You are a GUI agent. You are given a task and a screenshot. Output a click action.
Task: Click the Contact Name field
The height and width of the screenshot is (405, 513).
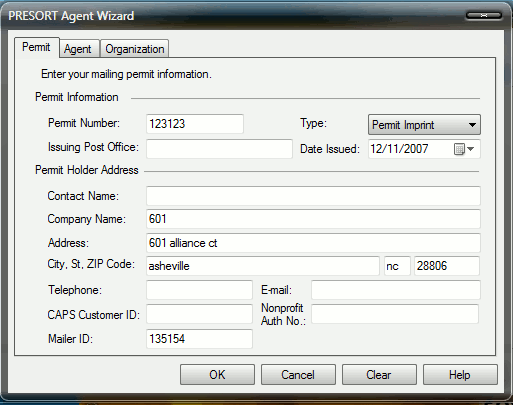[x=313, y=196]
